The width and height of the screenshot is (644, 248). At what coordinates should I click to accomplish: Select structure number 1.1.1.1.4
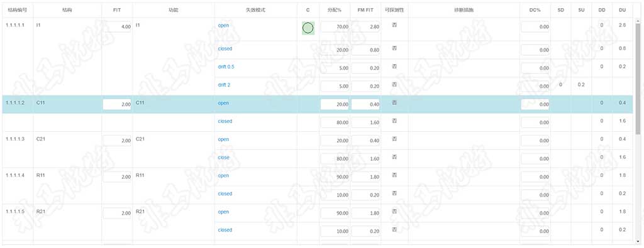point(15,175)
